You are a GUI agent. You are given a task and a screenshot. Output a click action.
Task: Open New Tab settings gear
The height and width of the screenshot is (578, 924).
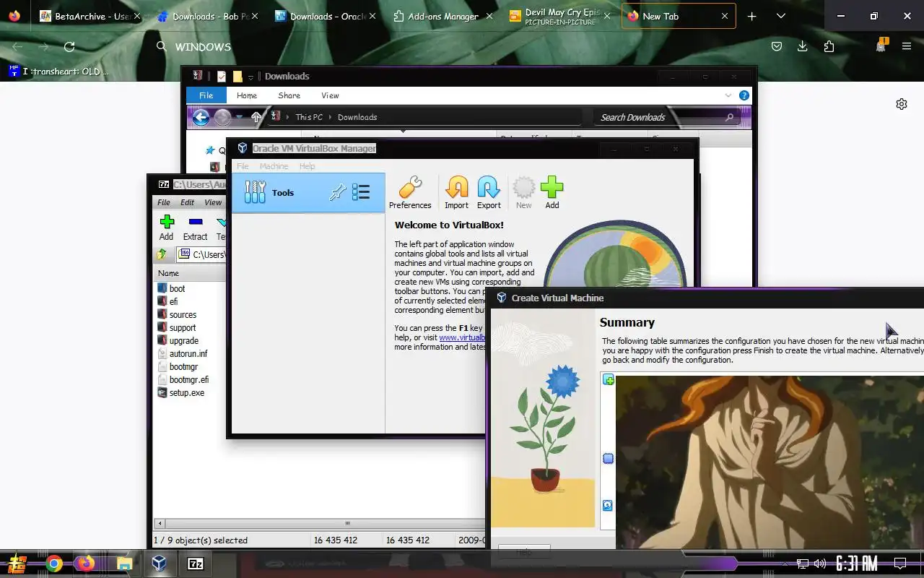point(902,104)
